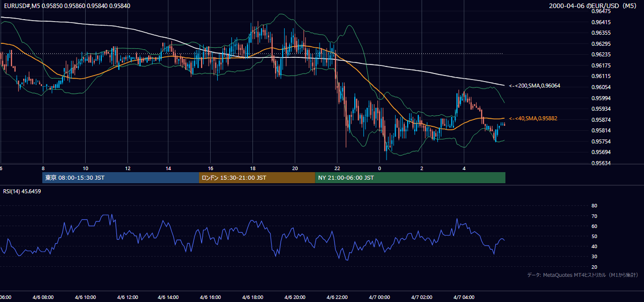Click the 4/6 18:00 date axis label
The image size is (644, 302).
pyautogui.click(x=252, y=297)
